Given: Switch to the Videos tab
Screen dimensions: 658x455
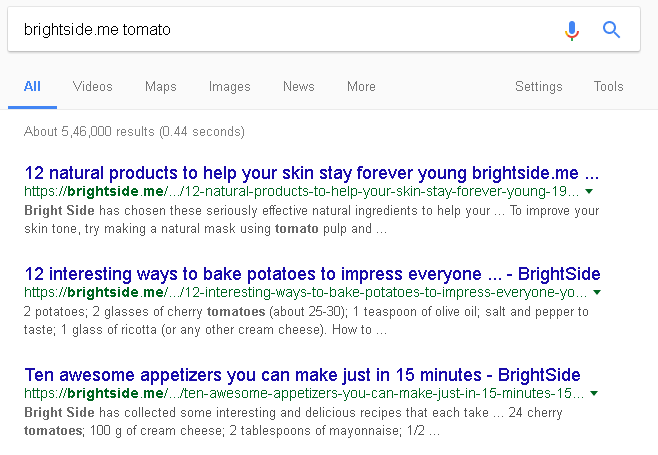Looking at the screenshot, I should coord(93,87).
